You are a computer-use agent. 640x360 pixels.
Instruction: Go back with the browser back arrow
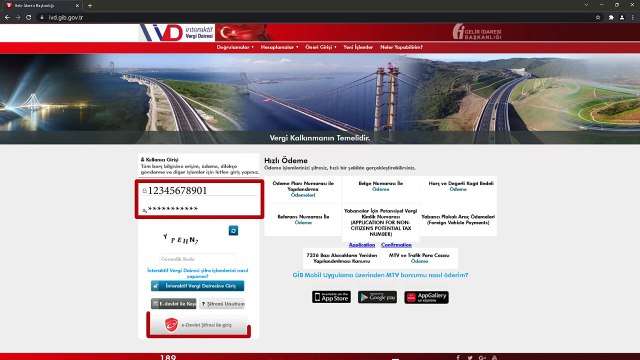(x=7, y=18)
